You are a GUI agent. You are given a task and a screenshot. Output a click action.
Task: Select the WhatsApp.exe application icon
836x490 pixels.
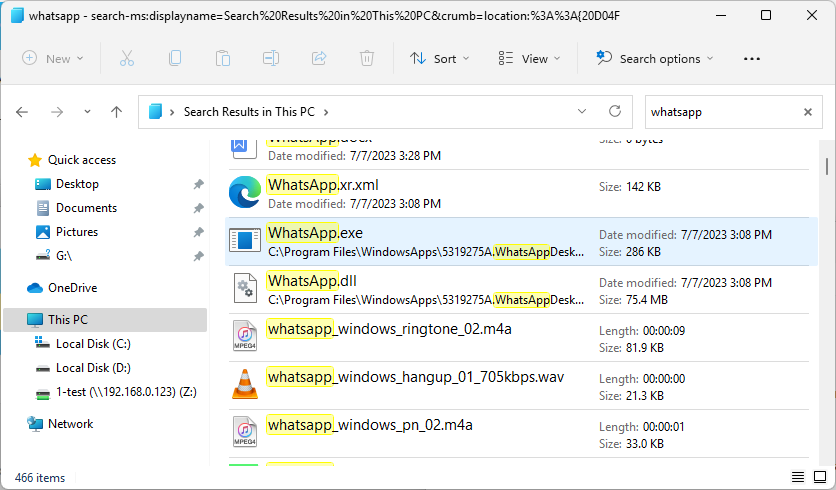245,240
